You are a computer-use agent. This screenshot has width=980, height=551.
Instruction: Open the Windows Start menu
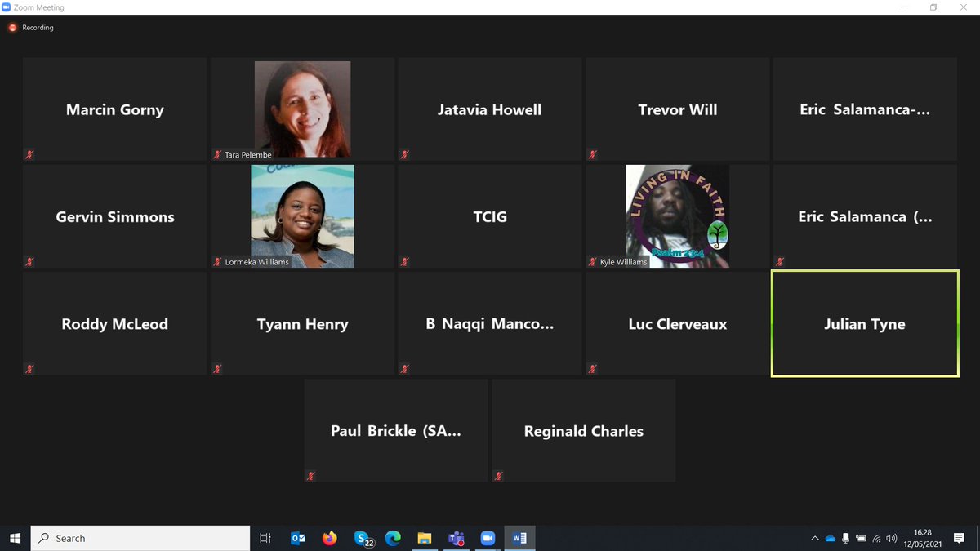pos(15,538)
